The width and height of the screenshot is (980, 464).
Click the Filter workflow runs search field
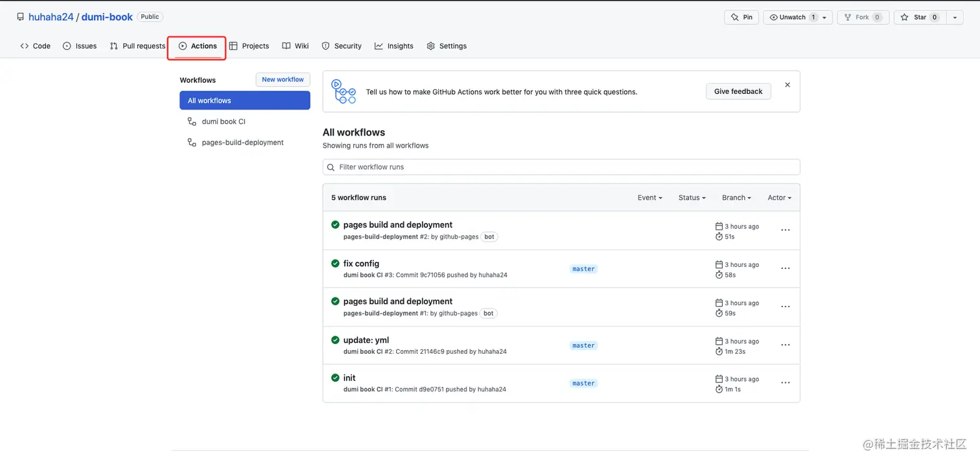click(564, 167)
